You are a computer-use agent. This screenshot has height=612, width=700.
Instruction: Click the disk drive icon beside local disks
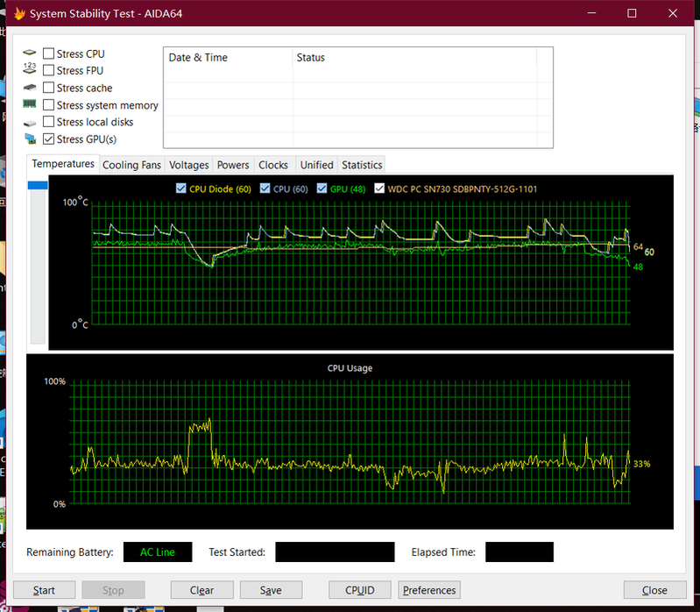point(30,123)
